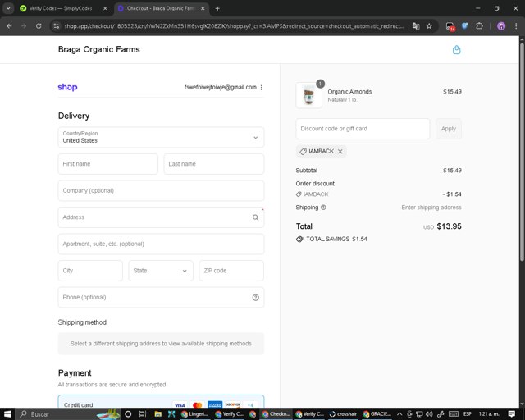
Task: Focus the Address input field
Action: coord(161,217)
